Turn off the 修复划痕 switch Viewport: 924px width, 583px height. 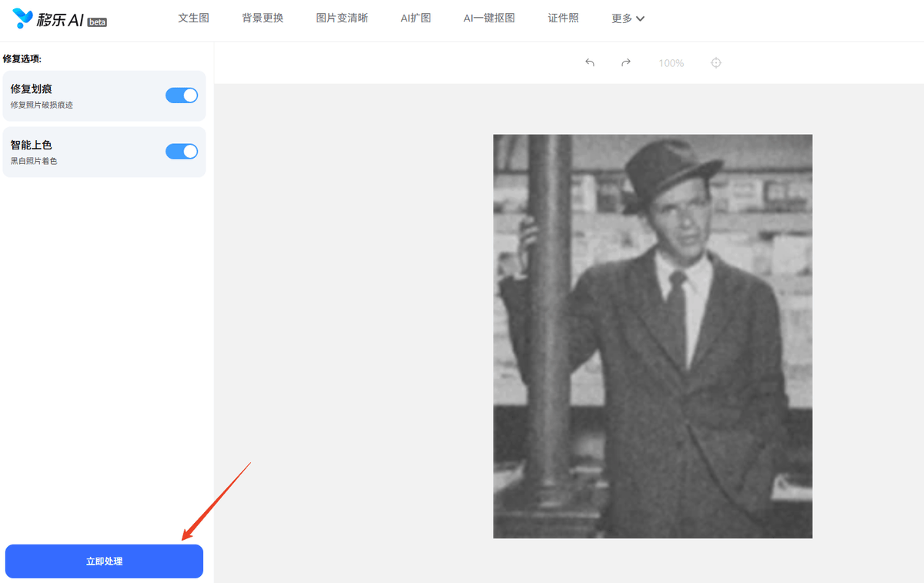click(x=182, y=95)
